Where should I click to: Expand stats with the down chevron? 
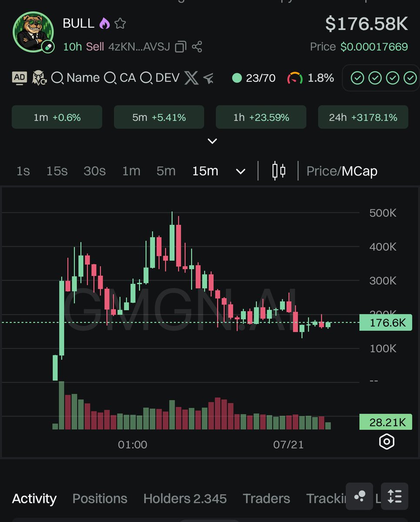(212, 141)
